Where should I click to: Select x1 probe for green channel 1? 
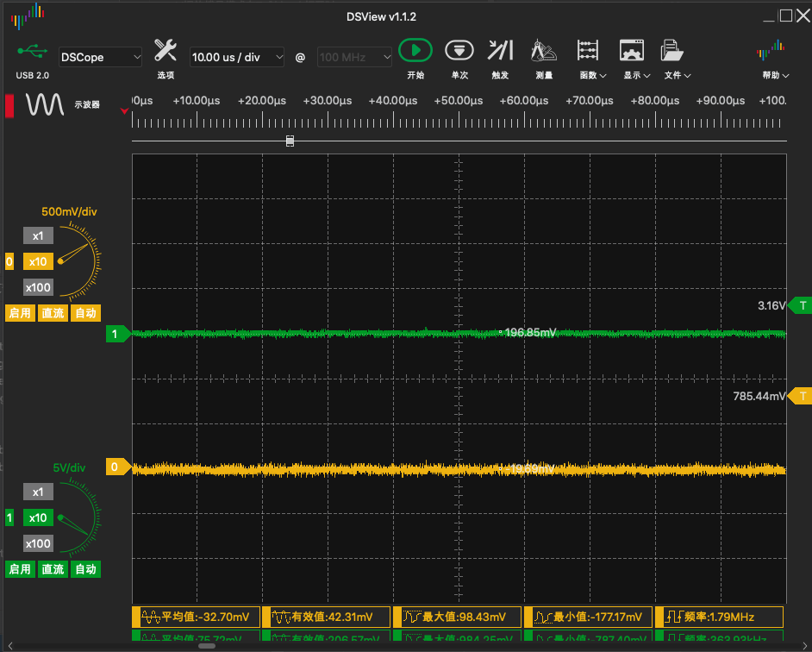[x=38, y=492]
